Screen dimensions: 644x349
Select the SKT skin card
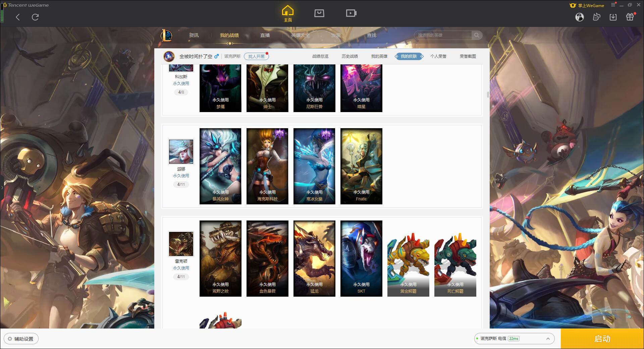click(x=361, y=258)
